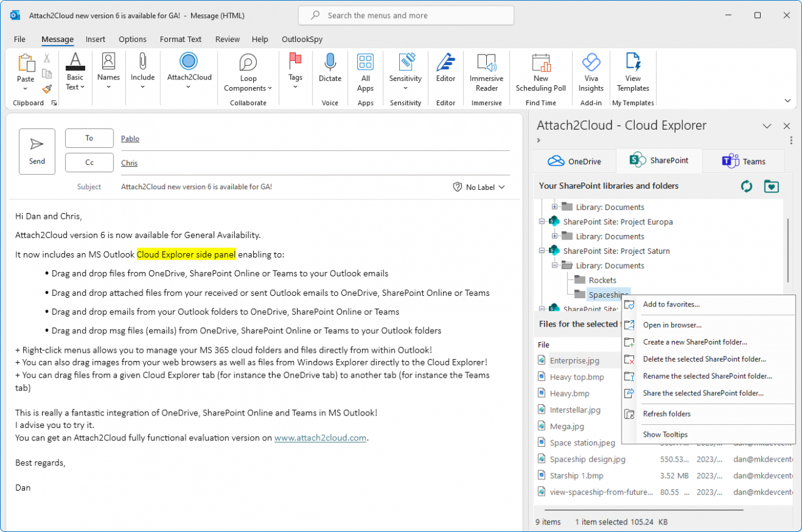Open the www.attach2cloud.com link

[x=320, y=437]
